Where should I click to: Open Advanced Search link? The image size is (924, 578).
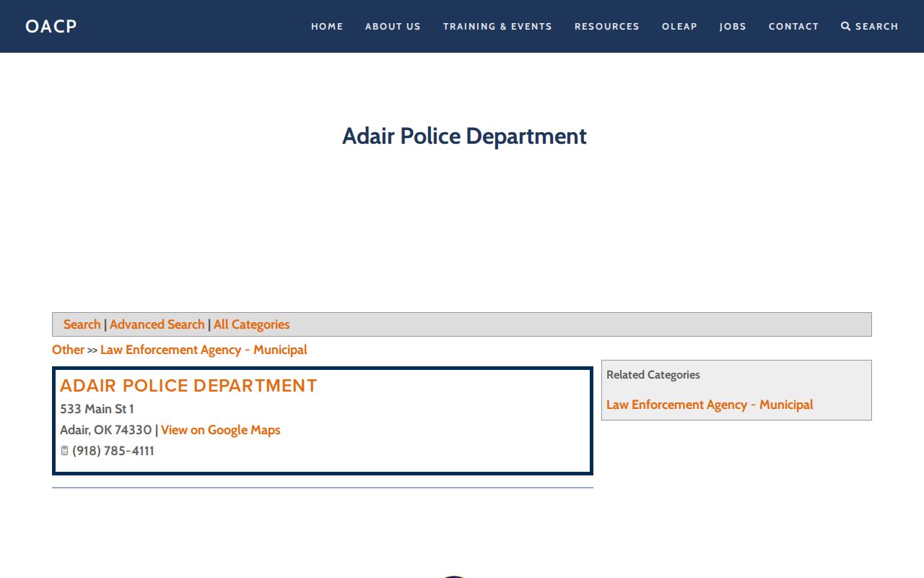157,324
